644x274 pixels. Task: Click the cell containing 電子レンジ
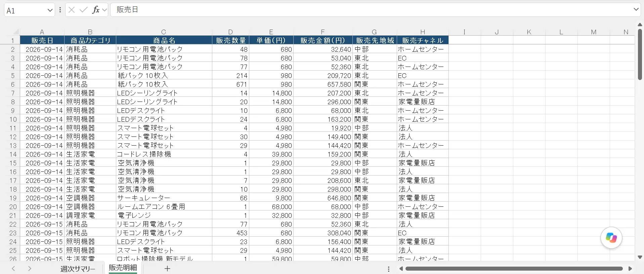coord(164,216)
